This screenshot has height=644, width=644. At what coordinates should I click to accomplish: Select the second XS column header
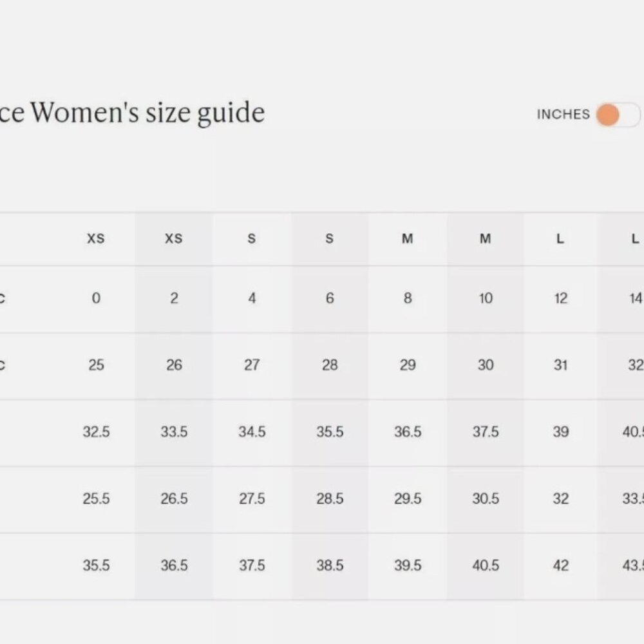click(x=174, y=239)
